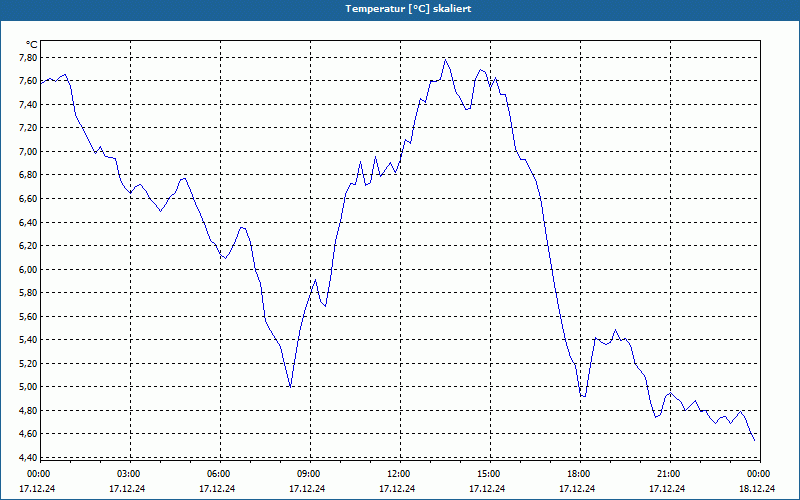This screenshot has width=800, height=500.
Task: Pick the 5,20 temperature label
Action: click(28, 363)
